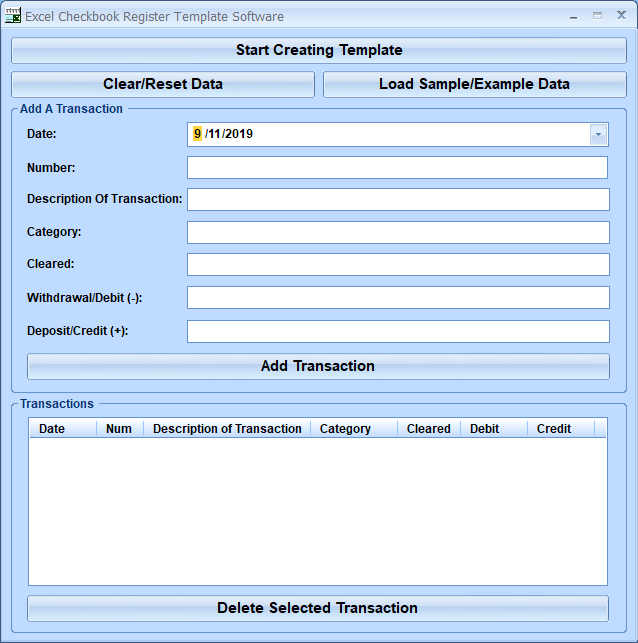Screen dimensions: 638x643
Task: Focus the Category input field
Action: tap(398, 233)
